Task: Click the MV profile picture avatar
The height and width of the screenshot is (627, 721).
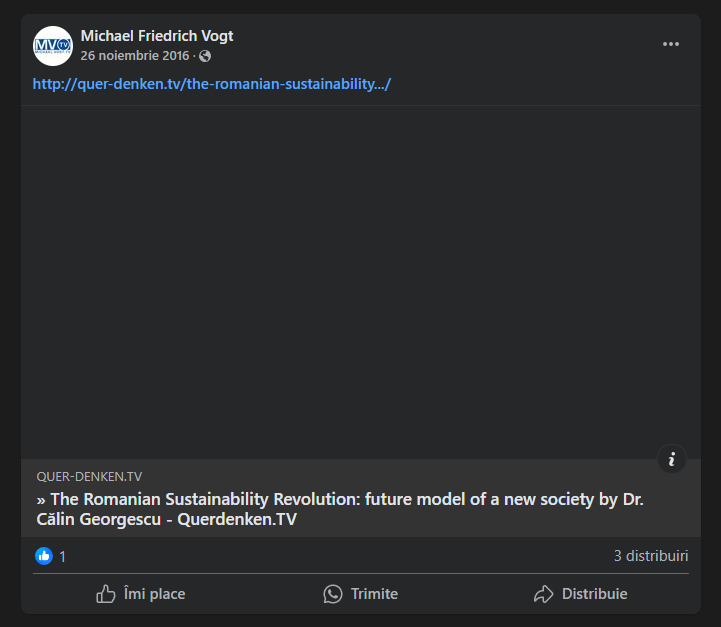Action: click(53, 46)
